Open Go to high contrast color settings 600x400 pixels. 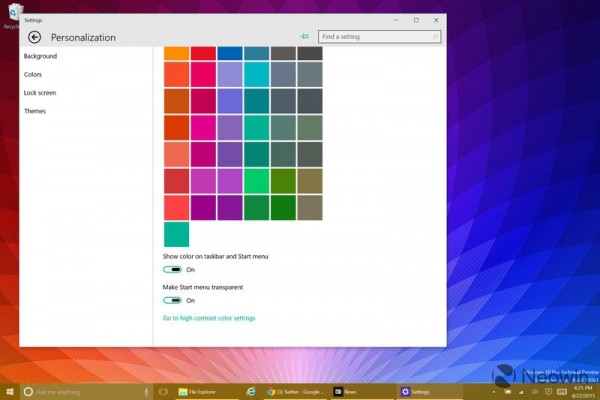coord(209,318)
